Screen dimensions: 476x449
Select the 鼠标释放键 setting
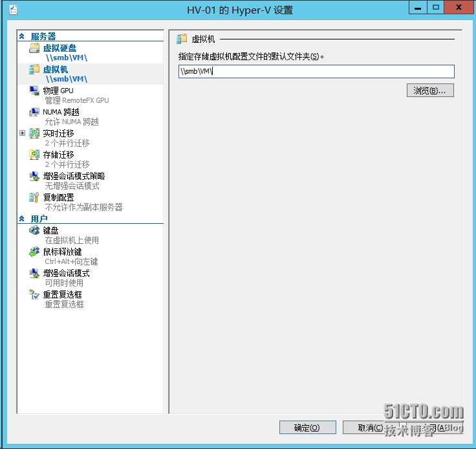(x=63, y=252)
